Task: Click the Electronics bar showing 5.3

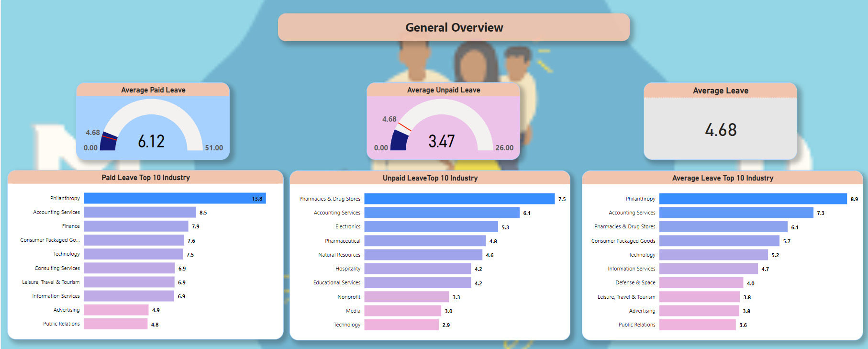Action: pos(431,227)
